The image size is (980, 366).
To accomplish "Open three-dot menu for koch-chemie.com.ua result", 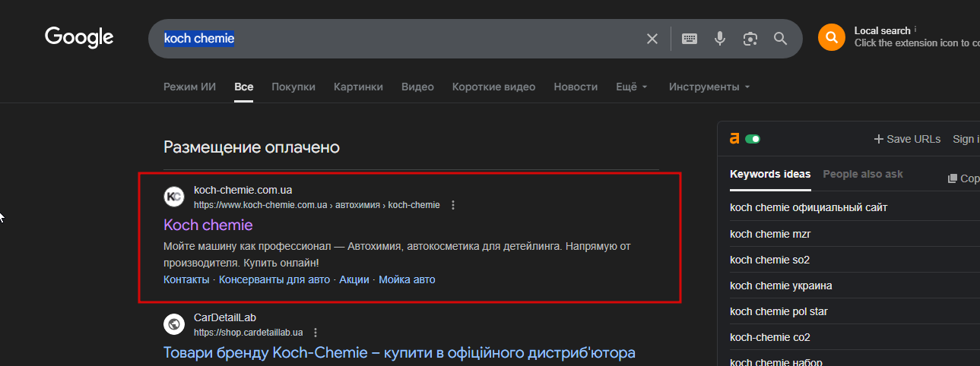I will point(453,205).
